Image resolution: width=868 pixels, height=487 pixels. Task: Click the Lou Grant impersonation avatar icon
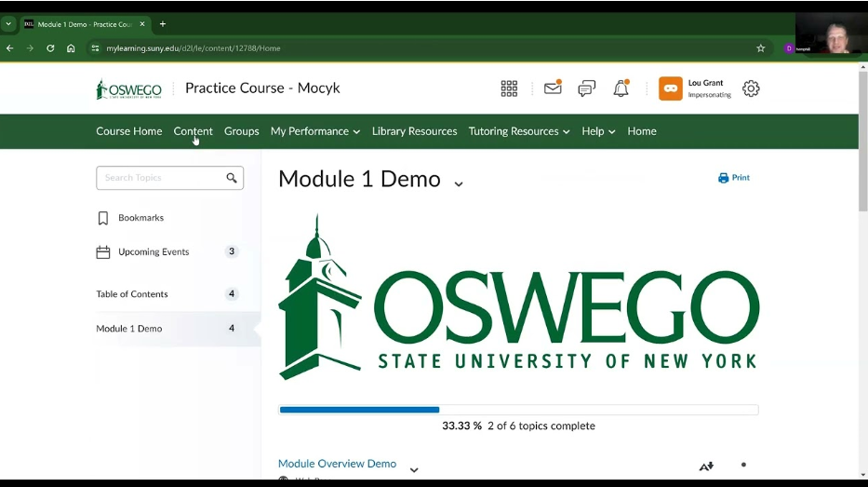pos(671,88)
